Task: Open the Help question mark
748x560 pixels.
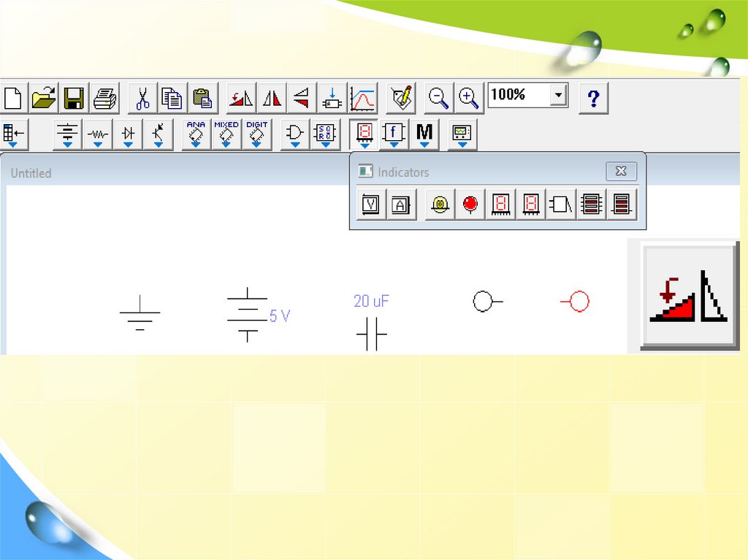Action: (x=593, y=99)
